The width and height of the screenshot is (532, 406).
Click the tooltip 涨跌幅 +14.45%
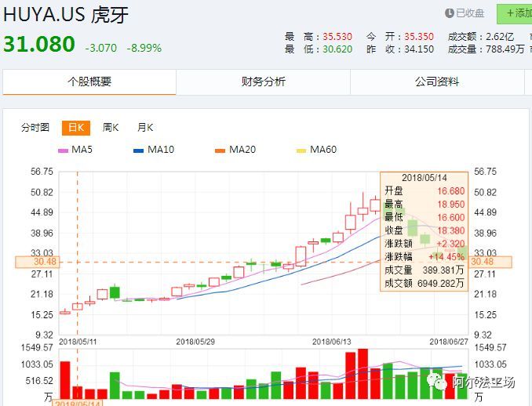pos(446,257)
